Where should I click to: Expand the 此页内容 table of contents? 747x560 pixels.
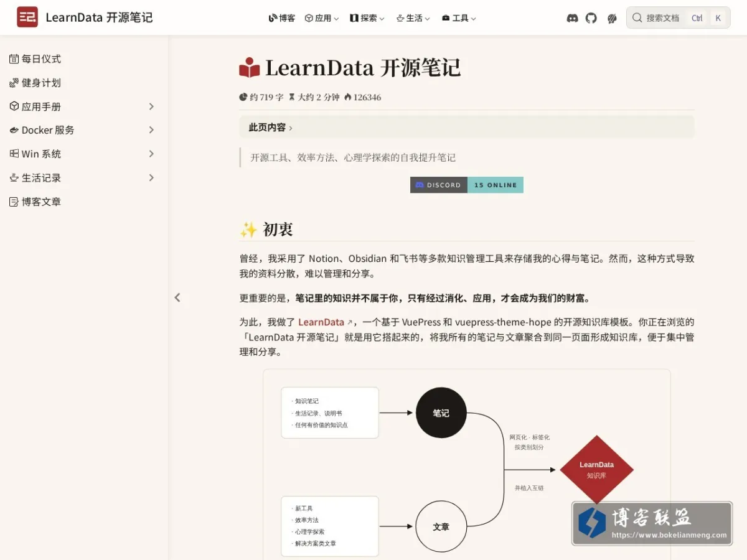click(x=467, y=127)
